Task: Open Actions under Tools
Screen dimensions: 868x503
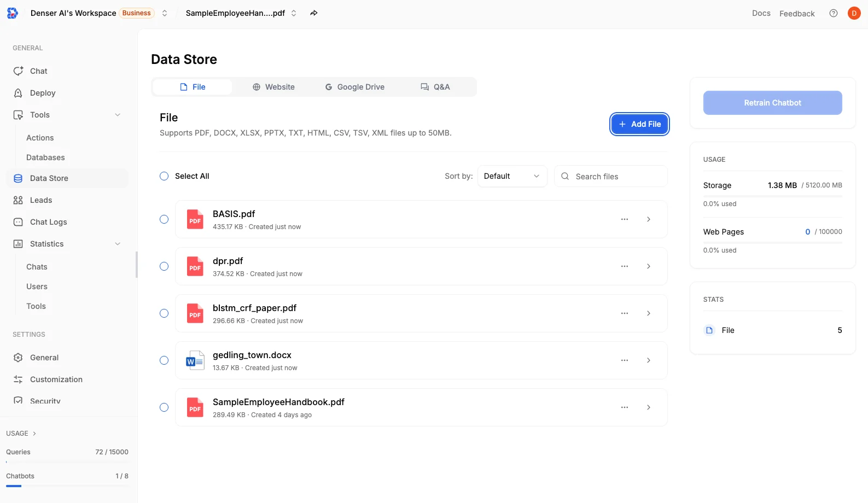Action: click(x=40, y=138)
